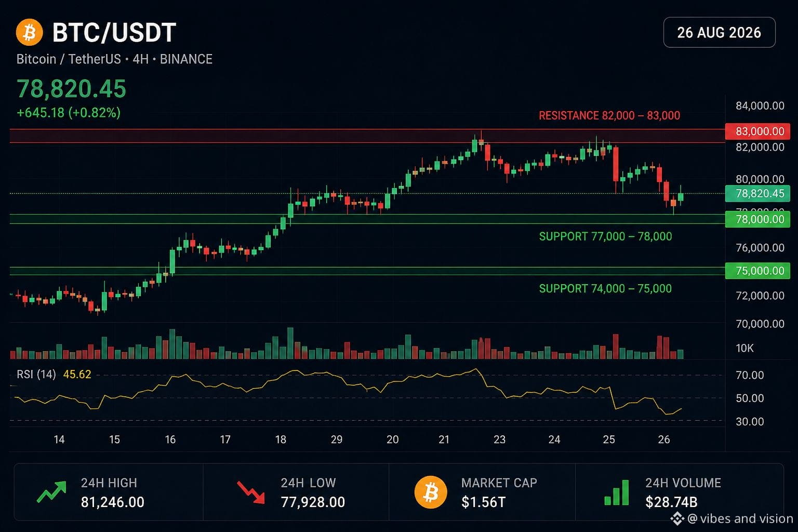Click the MARKET CAP stat label
This screenshot has width=798, height=532.
[499, 483]
